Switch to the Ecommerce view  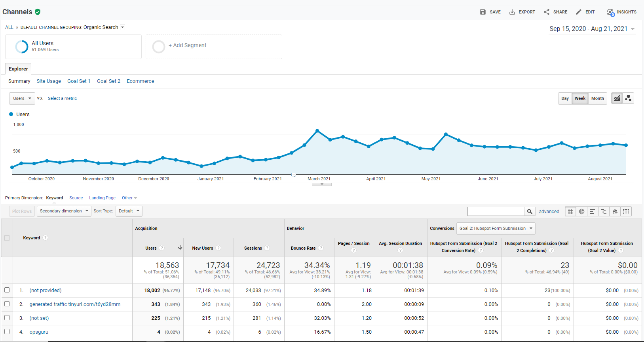click(x=141, y=81)
